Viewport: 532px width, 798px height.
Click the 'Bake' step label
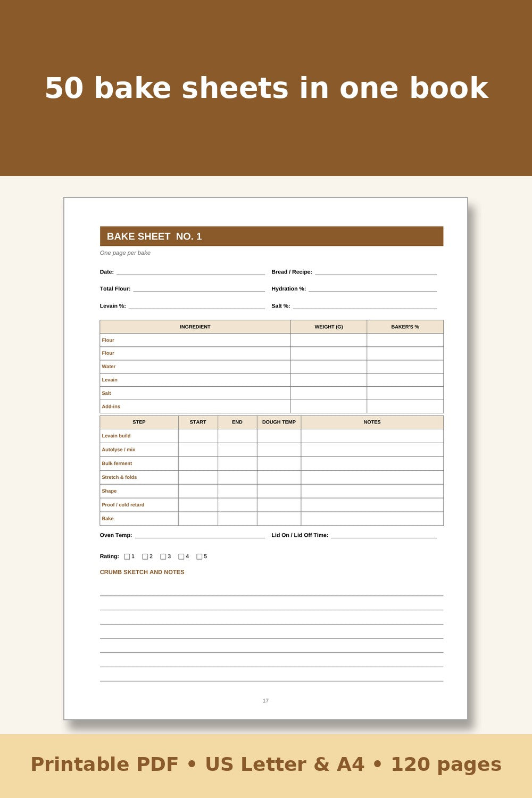pos(107,519)
